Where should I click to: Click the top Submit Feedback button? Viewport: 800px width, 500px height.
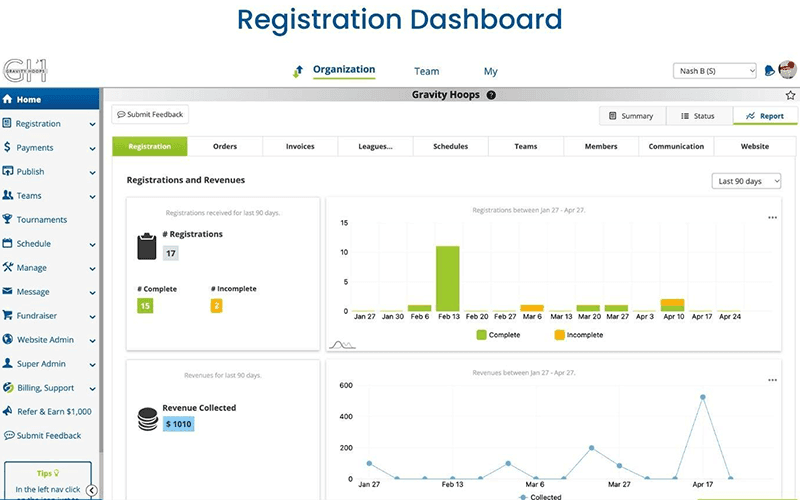[150, 115]
